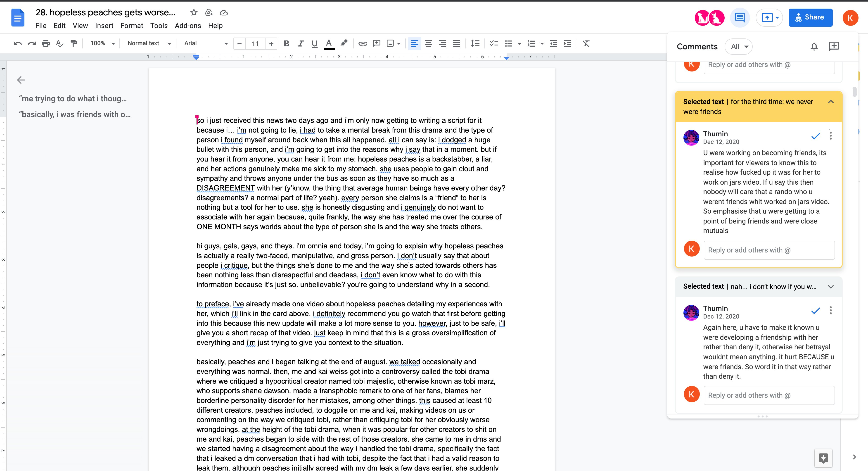
Task: Collapse the "for the third time" comment
Action: [x=831, y=102]
